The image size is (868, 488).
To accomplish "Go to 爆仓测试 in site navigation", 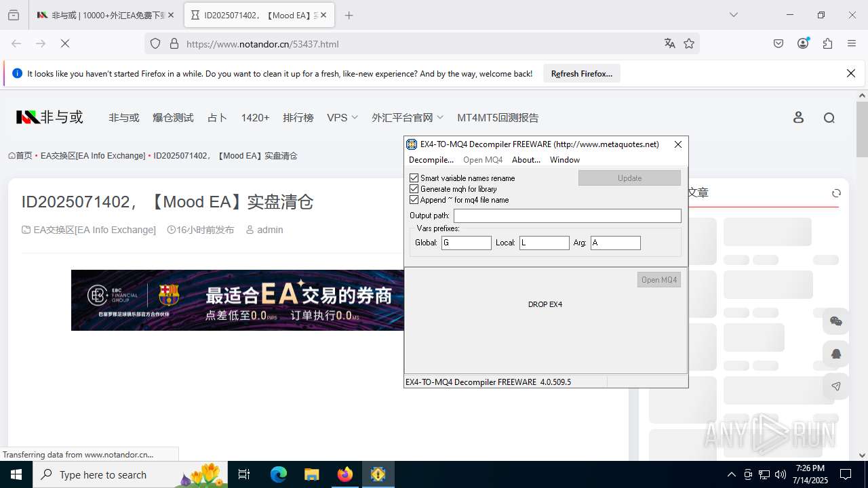I will click(x=173, y=117).
